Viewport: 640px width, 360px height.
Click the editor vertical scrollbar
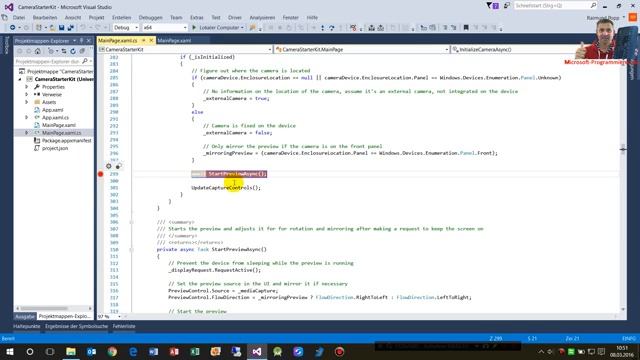[x=623, y=184]
